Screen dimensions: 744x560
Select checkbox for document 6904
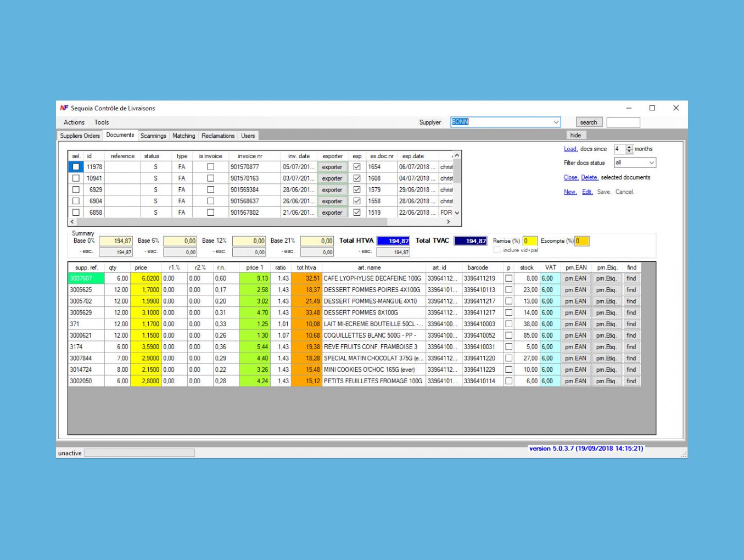click(x=76, y=201)
